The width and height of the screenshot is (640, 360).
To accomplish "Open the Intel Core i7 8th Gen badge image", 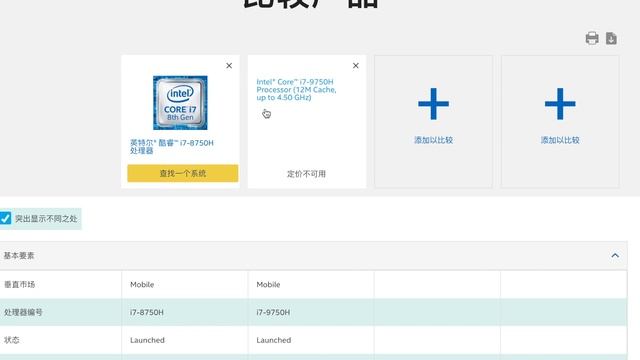I will coord(180,102).
